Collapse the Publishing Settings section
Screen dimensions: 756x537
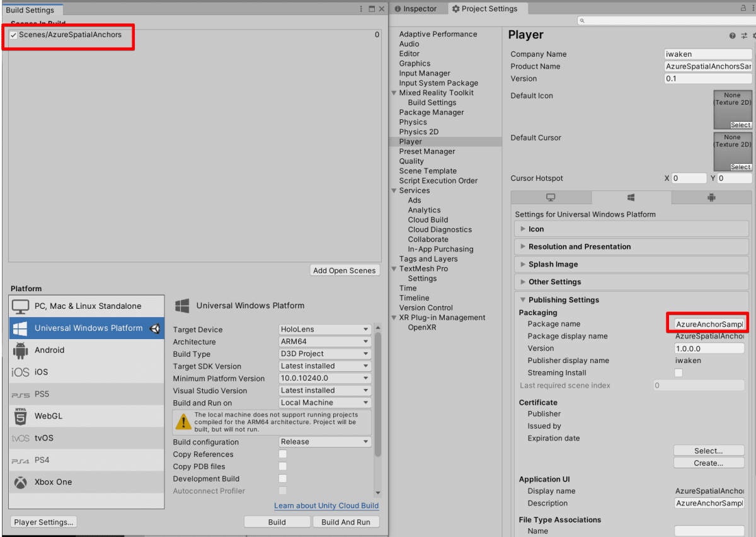pyautogui.click(x=632, y=300)
